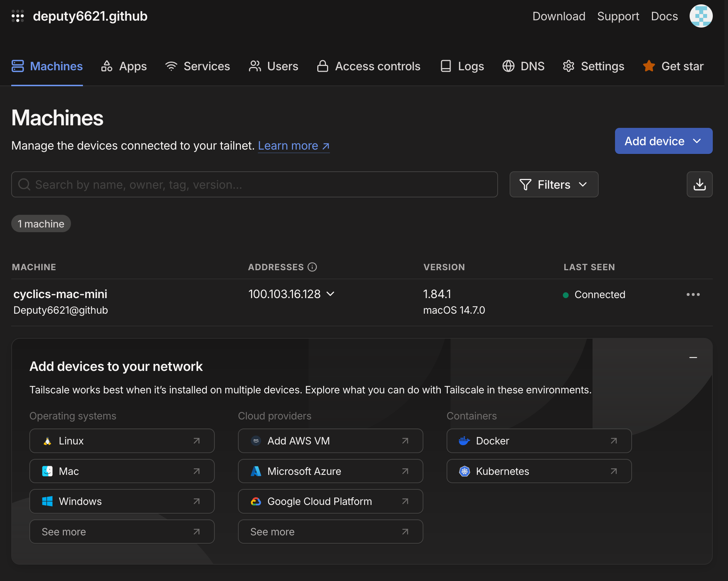
Task: Click the Access controls lock icon
Action: 322,66
